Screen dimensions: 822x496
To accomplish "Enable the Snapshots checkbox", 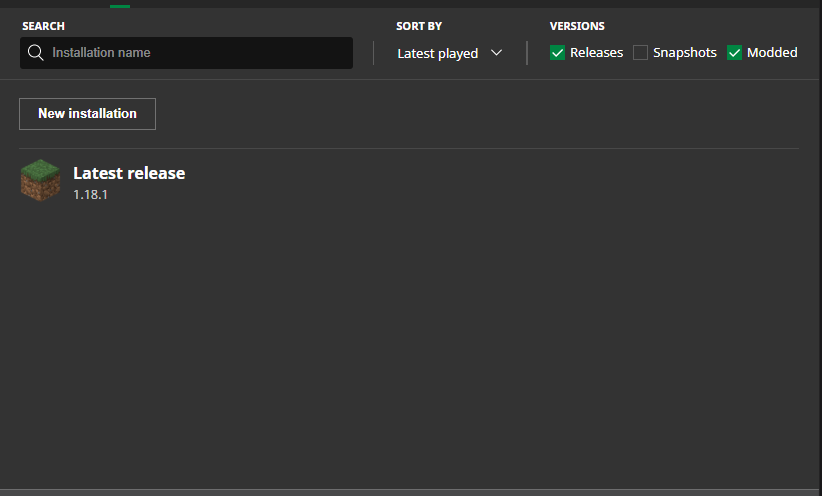I will click(640, 52).
